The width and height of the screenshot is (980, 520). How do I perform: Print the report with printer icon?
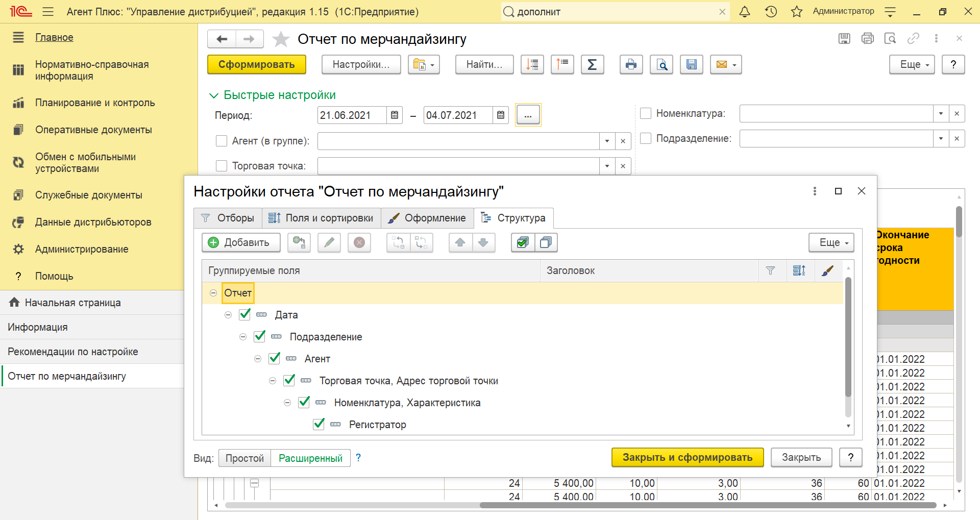pyautogui.click(x=631, y=64)
